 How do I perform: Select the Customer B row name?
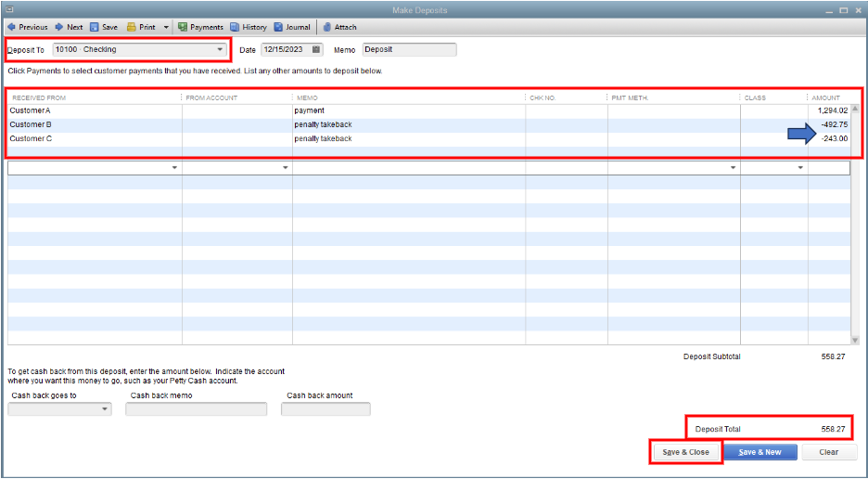click(x=31, y=124)
